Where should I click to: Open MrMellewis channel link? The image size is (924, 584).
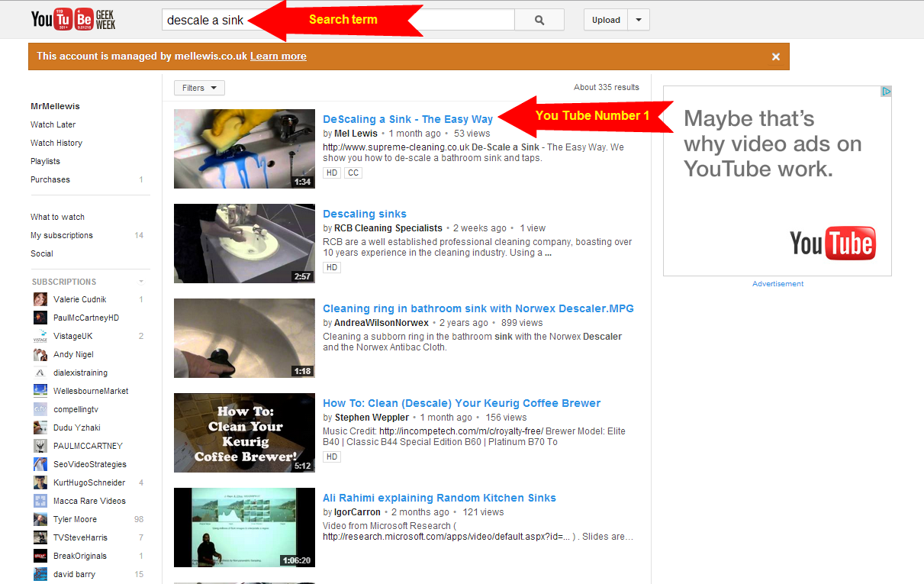pos(55,106)
